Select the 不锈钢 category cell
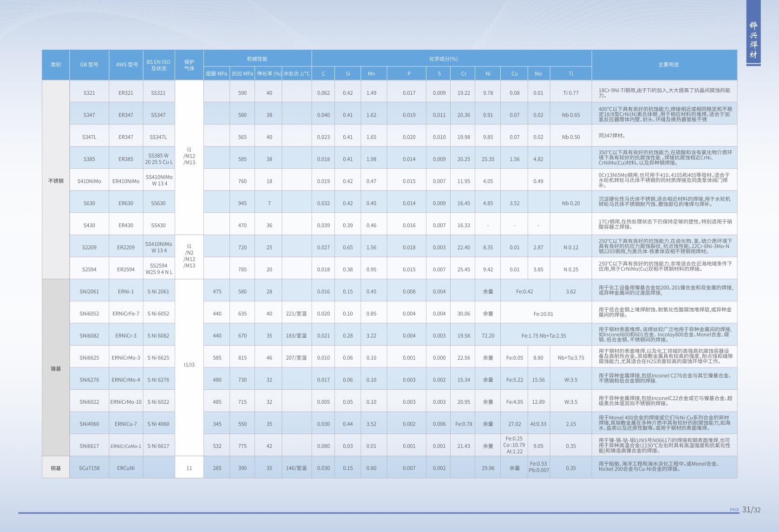Viewport: 779px width, 532px height. [56, 181]
